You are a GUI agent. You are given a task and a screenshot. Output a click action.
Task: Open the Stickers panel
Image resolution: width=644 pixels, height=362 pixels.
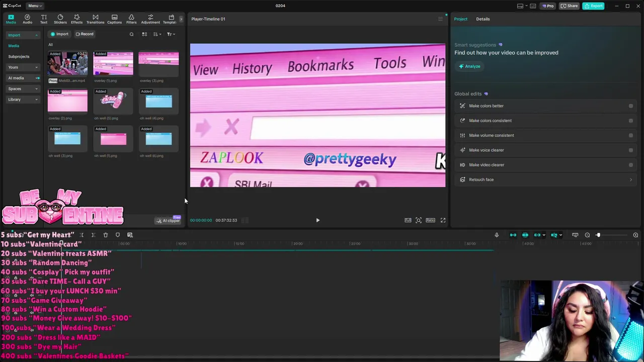click(60, 19)
